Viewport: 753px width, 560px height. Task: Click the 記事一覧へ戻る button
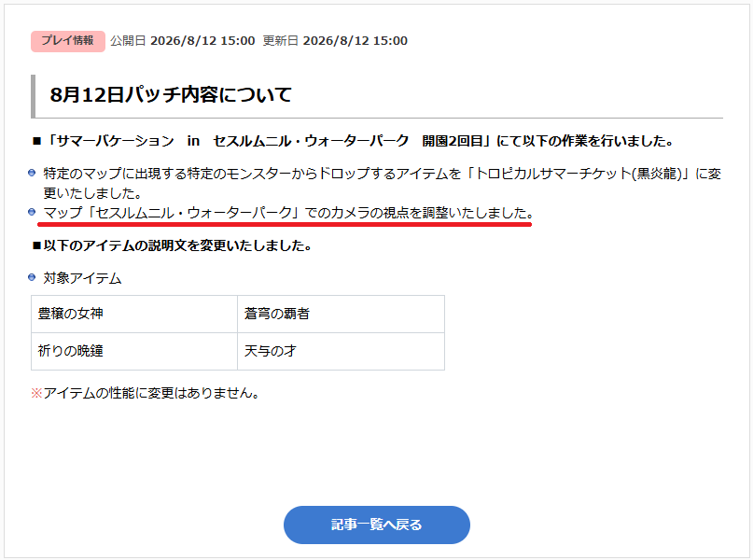point(377,525)
